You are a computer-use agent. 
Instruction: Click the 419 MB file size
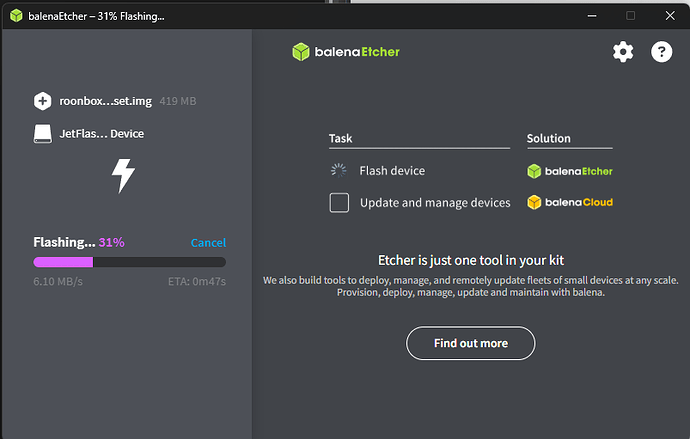178,101
